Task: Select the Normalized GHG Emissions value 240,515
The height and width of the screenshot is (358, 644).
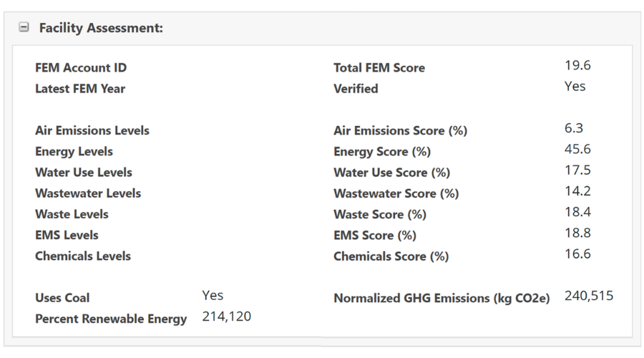Action: point(589,296)
